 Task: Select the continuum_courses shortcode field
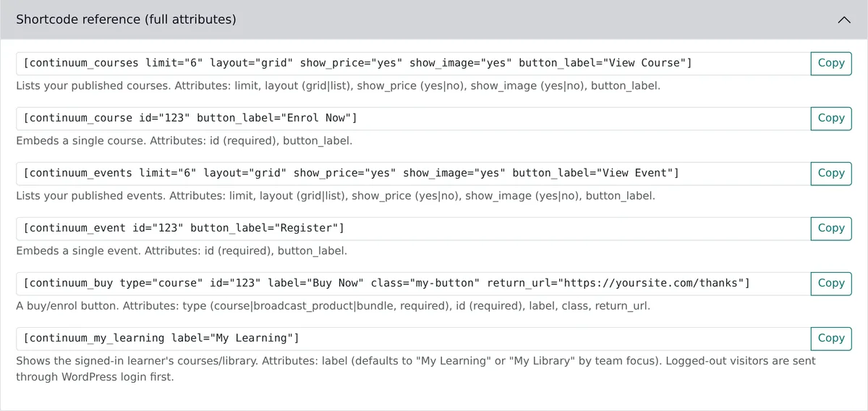click(x=413, y=63)
